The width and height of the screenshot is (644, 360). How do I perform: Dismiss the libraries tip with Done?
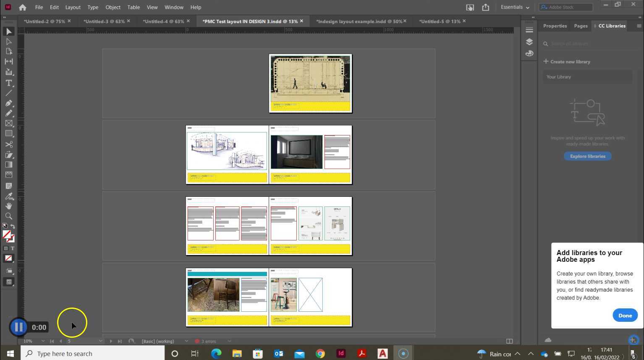pos(625,315)
